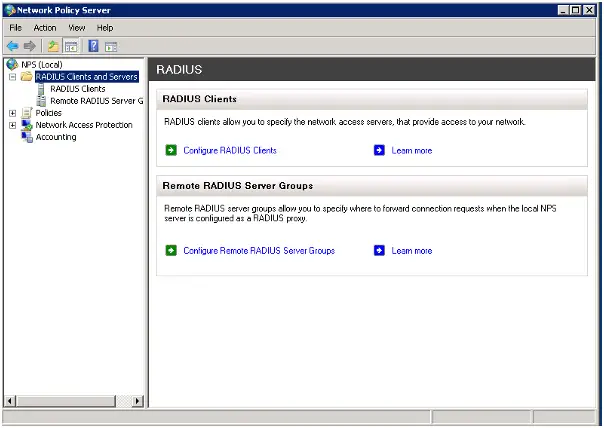Image resolution: width=604 pixels, height=428 pixels.
Task: Click tree pane scroll left arrow
Action: [x=10, y=401]
